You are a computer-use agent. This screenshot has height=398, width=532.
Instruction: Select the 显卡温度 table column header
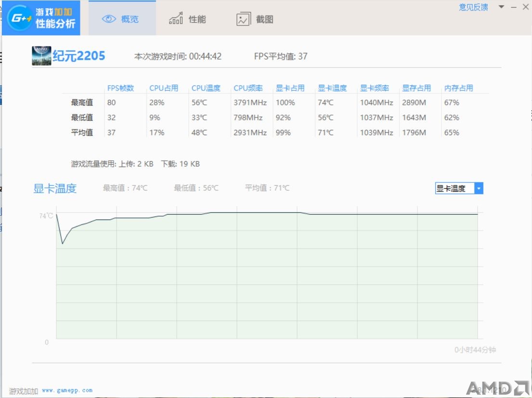tap(332, 88)
